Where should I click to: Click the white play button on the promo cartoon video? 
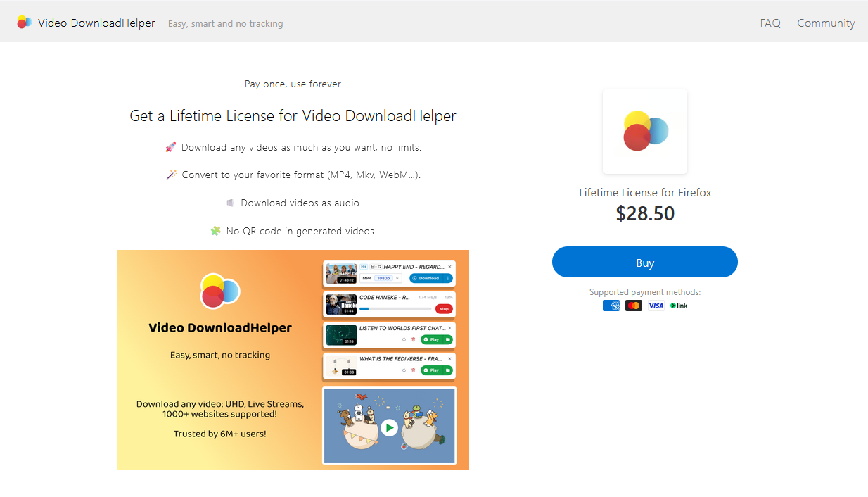tap(389, 427)
